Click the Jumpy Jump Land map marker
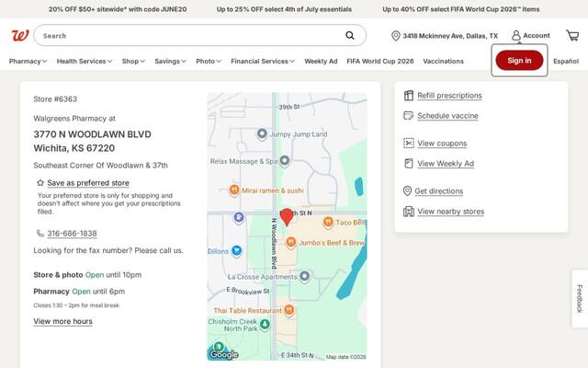Screen dimensions: 588x368 point(262,133)
